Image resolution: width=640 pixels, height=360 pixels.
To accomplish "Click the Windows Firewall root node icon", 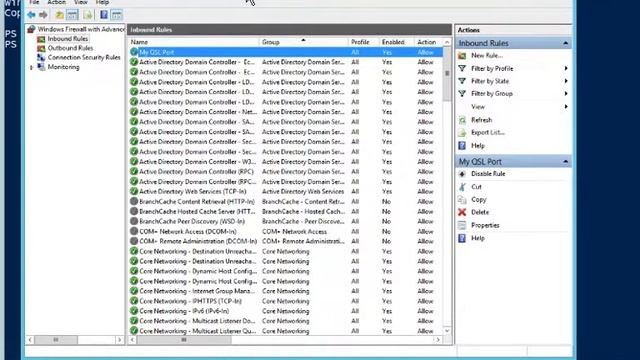I will click(x=31, y=29).
